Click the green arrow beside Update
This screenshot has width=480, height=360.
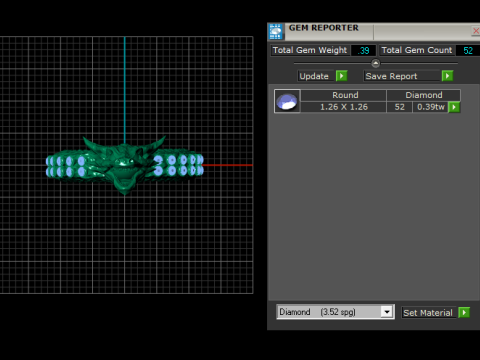click(342, 76)
